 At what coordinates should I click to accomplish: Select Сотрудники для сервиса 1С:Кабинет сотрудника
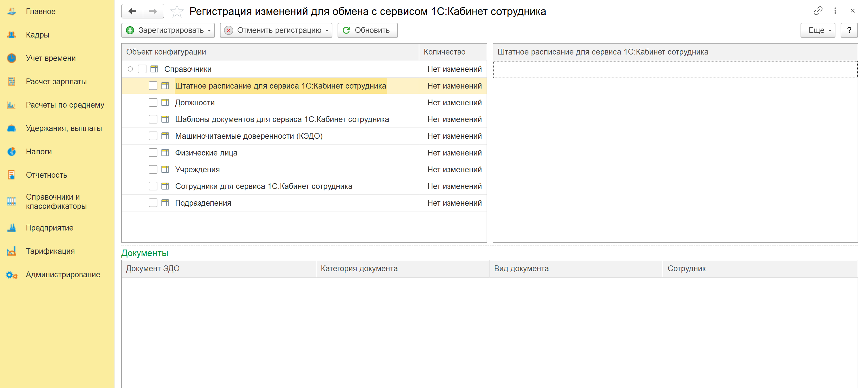264,186
